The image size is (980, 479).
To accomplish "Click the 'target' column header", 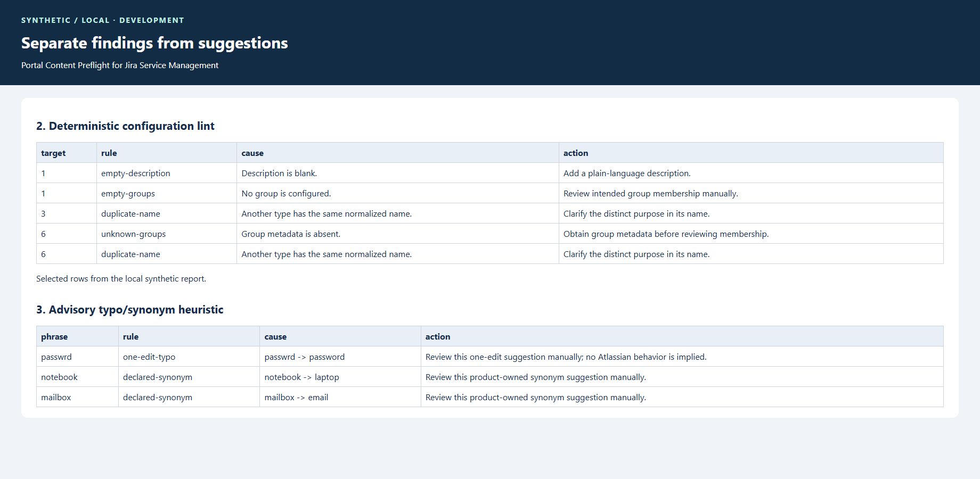I will point(67,153).
